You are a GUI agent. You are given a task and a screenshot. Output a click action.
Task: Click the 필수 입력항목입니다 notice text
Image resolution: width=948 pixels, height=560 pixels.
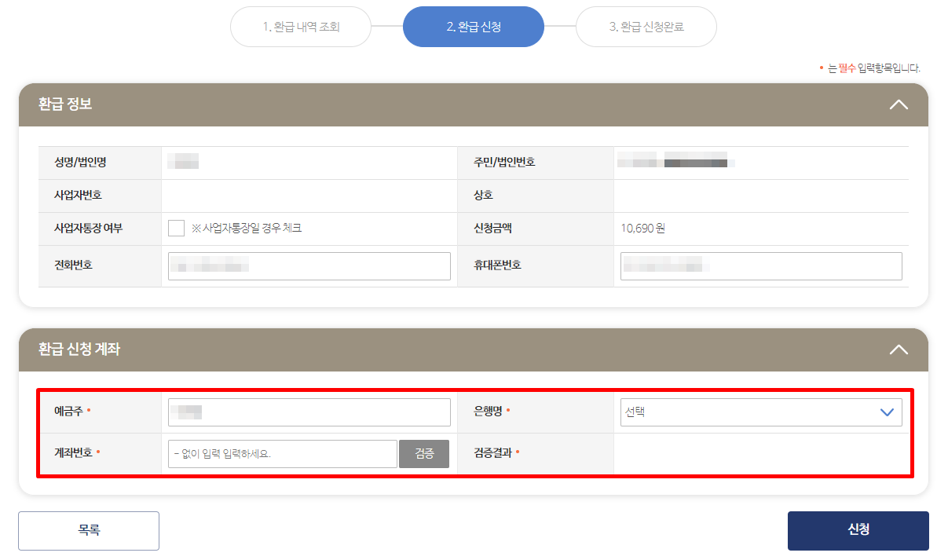(873, 68)
